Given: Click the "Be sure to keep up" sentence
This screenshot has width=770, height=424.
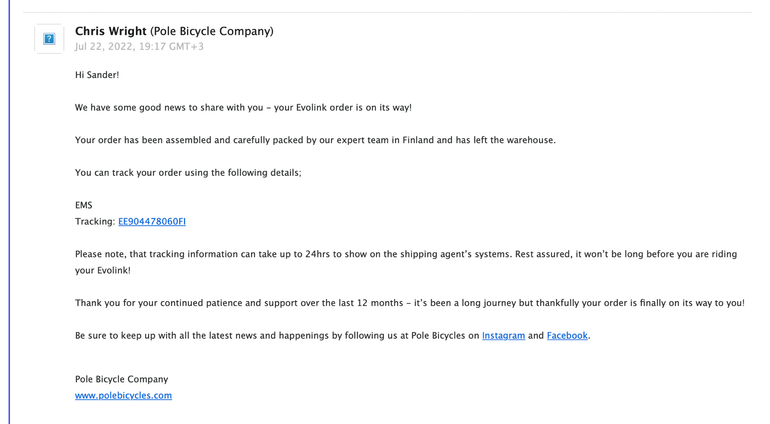Looking at the screenshot, I should click(x=277, y=336).
